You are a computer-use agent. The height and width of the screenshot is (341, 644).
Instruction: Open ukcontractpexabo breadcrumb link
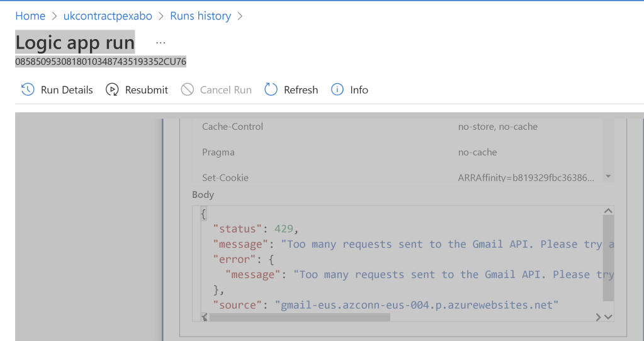(x=108, y=16)
